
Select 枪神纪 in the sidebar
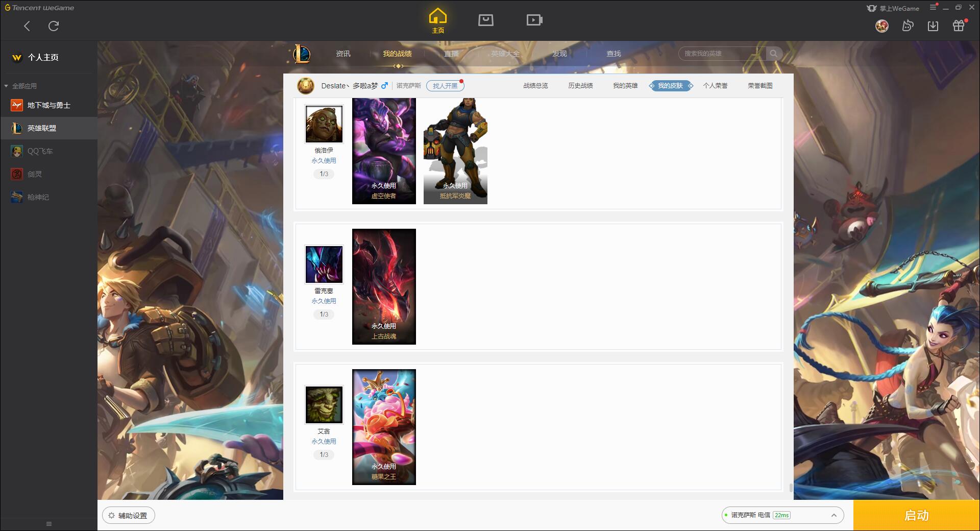[48, 197]
